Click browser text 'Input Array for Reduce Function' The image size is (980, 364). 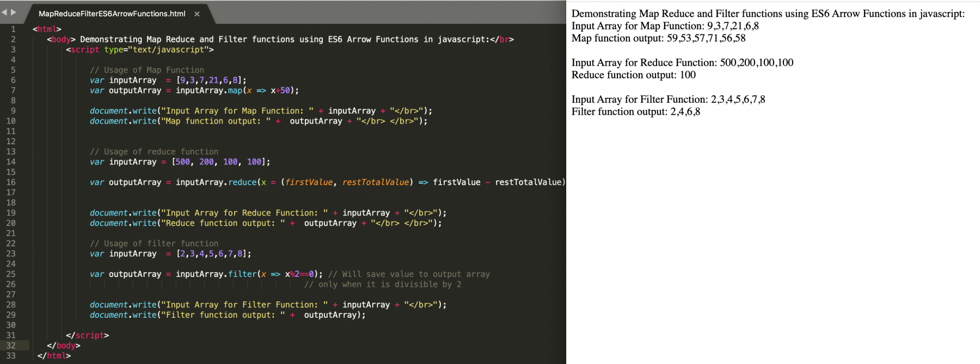[x=644, y=63]
